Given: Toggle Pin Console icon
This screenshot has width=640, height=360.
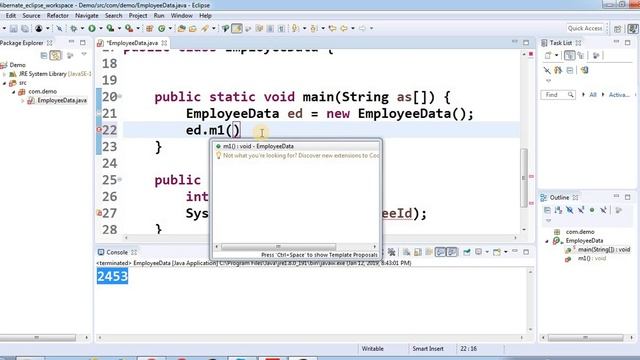Looking at the screenshot, I should [x=467, y=252].
